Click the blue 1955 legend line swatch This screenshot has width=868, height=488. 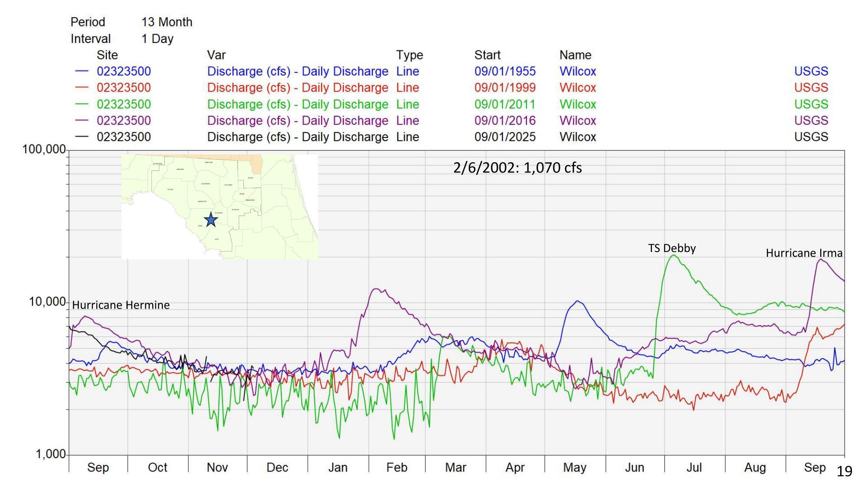(x=82, y=71)
